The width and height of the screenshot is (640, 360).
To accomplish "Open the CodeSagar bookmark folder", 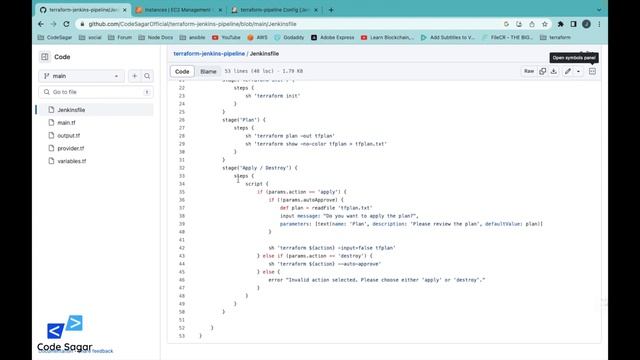I will (55, 37).
